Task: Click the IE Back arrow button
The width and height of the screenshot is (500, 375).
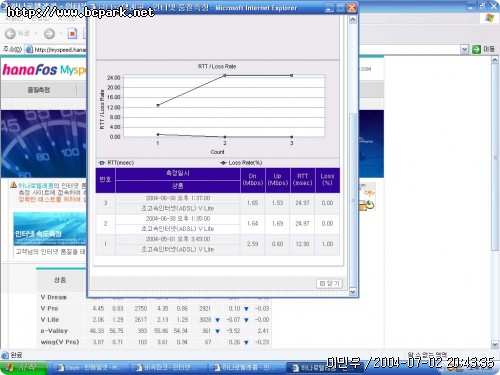Action: pos(10,33)
